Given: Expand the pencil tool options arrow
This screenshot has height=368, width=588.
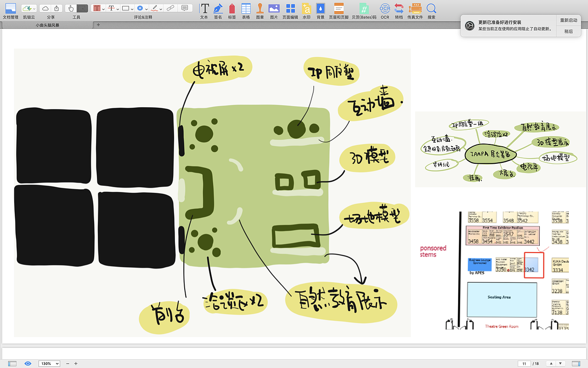Looking at the screenshot, I should [161, 9].
